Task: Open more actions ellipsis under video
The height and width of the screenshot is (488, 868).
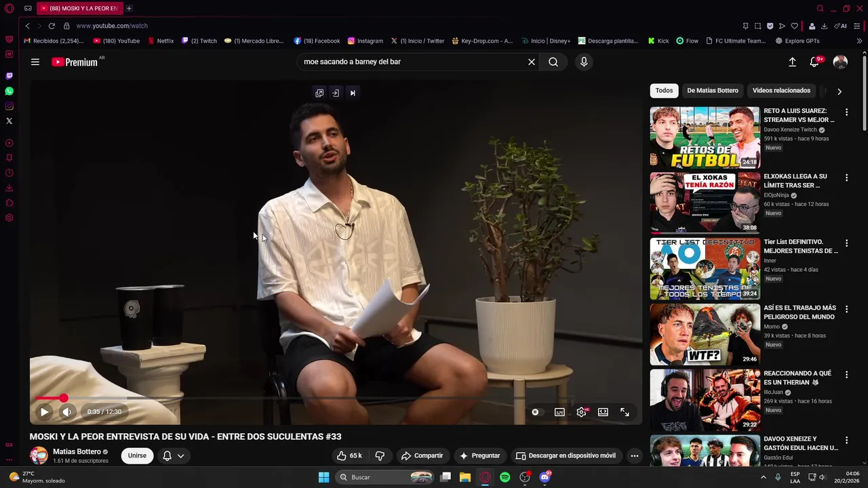Action: pyautogui.click(x=635, y=455)
